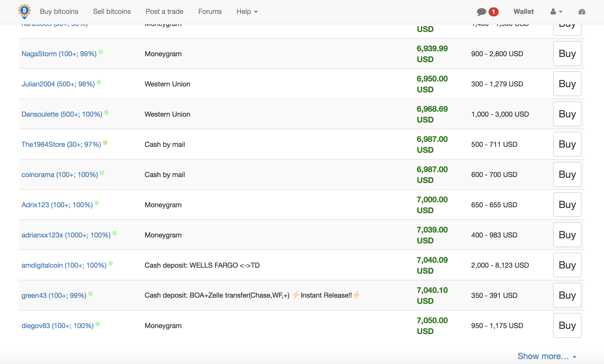Image resolution: width=604 pixels, height=364 pixels.
Task: Go to Sell bitcoins page
Action: (112, 12)
